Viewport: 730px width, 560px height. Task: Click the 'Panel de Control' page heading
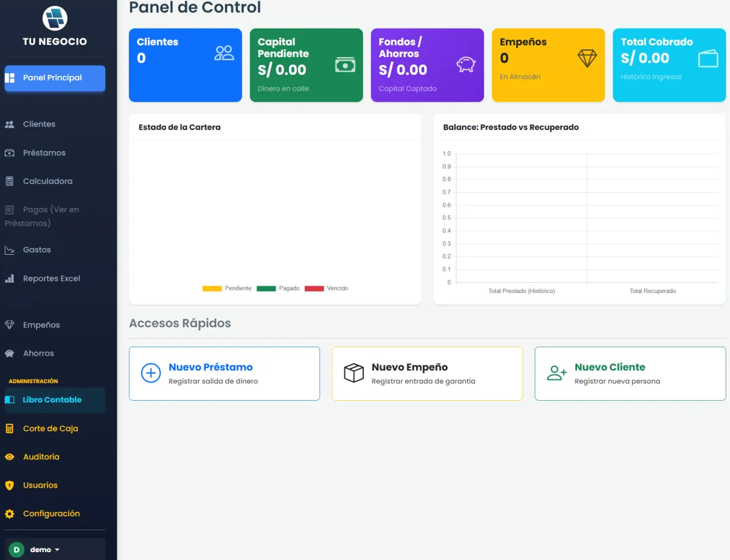point(195,7)
